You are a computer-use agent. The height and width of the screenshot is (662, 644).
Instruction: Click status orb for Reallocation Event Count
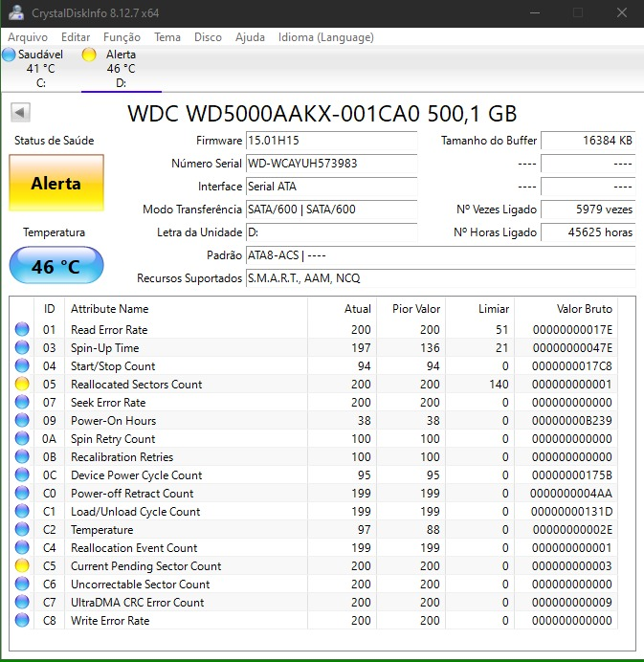22,547
